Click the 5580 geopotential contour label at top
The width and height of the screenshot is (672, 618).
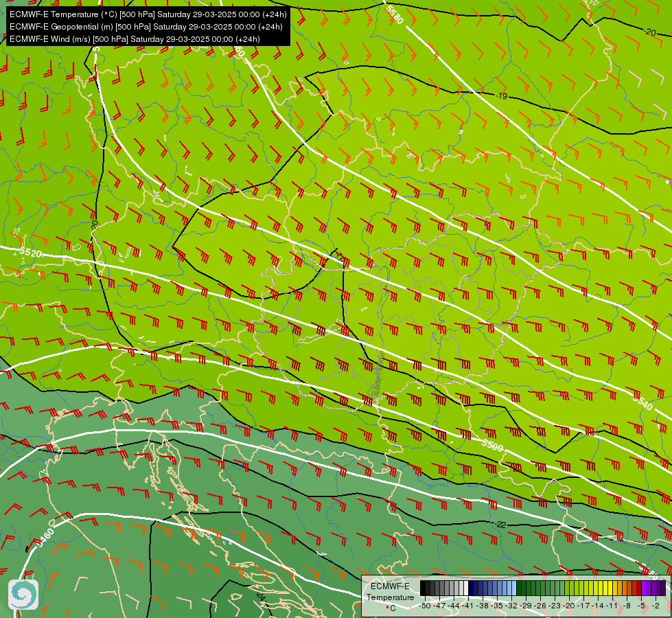click(x=394, y=15)
